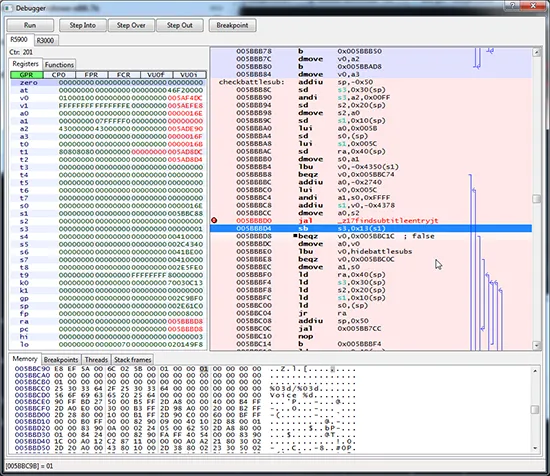
Task: Select the FPR register category
Action: pos(91,75)
